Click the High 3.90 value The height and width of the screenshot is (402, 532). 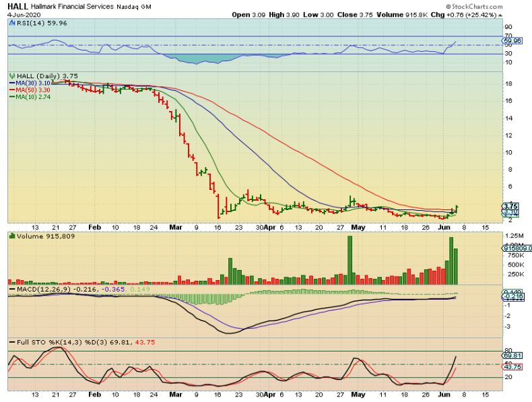click(x=284, y=15)
